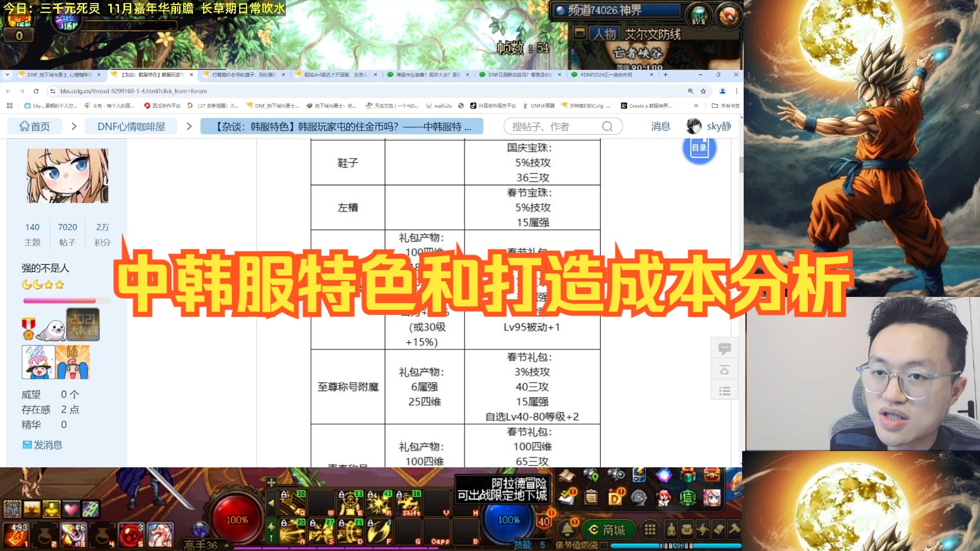Open the green gift box icon
The width and height of the screenshot is (980, 551).
coord(688,476)
